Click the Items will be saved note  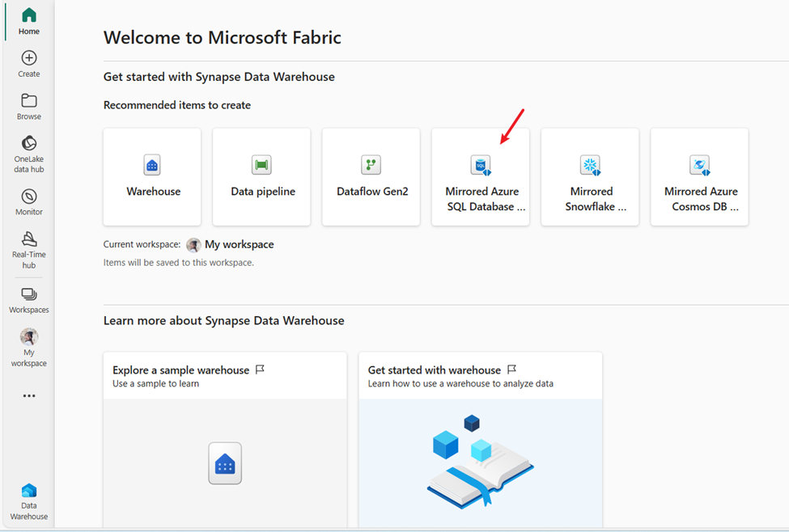pos(179,263)
